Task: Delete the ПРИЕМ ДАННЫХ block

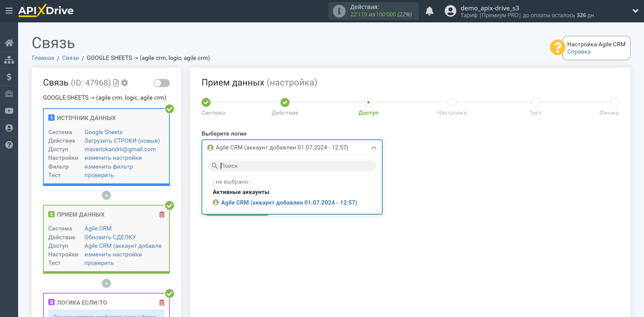Action: [162, 215]
